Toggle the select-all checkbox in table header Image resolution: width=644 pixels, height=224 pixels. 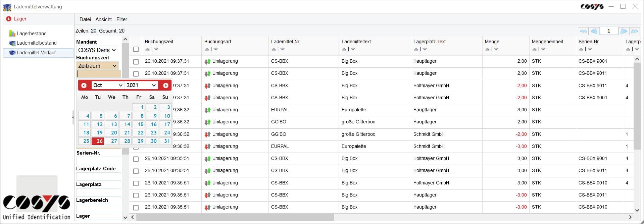(x=136, y=49)
